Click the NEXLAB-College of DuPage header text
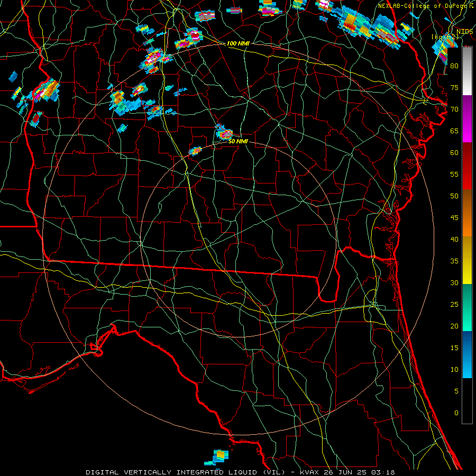 [x=424, y=6]
